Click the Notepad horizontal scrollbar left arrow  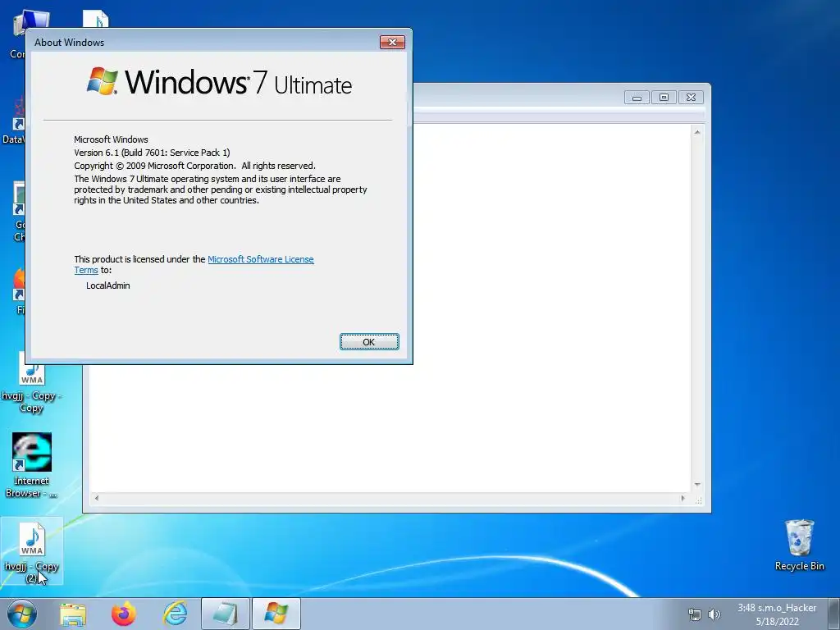coord(97,498)
